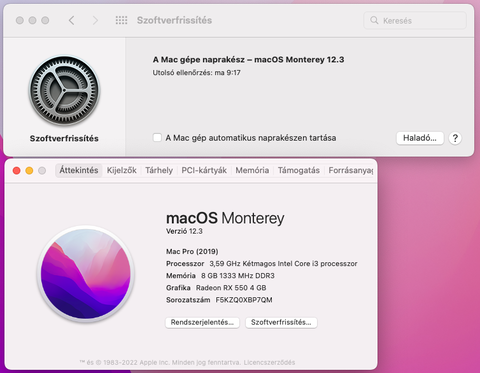Go back in Szoftverfrissítés window
Viewport: 480px width, 373px height.
(71, 20)
